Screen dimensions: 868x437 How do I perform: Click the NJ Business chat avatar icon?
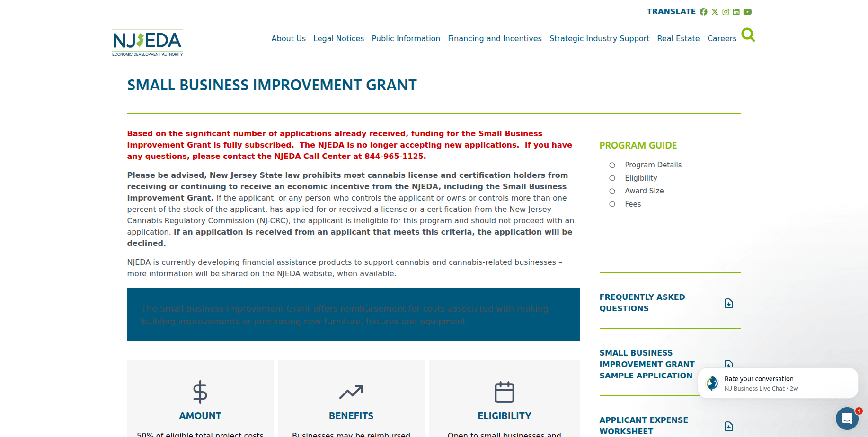click(x=712, y=383)
